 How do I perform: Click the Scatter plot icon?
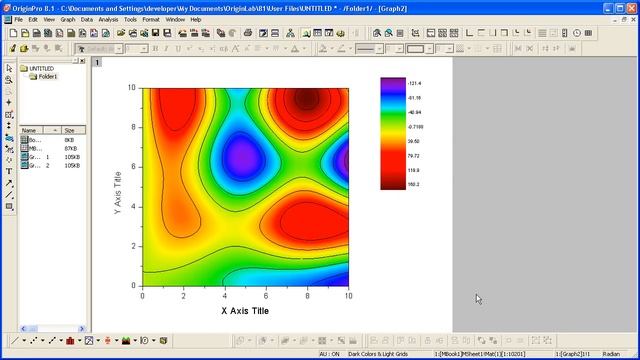click(33, 340)
